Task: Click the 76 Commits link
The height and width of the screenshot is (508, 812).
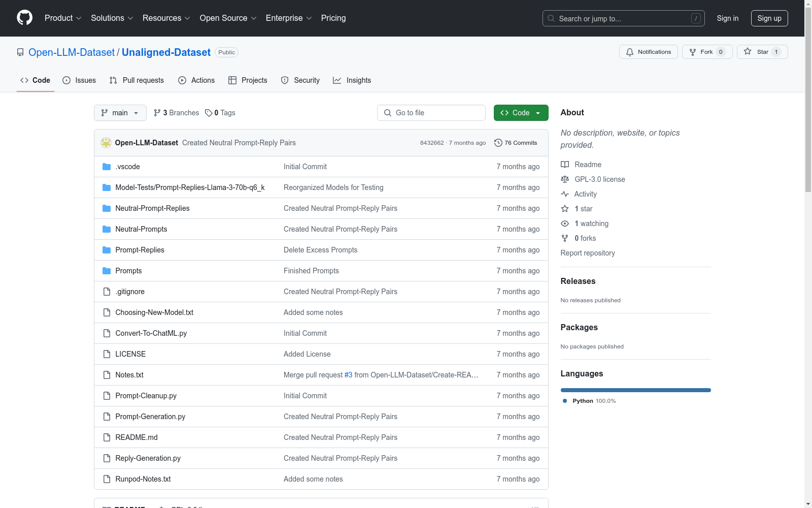Action: click(x=516, y=143)
